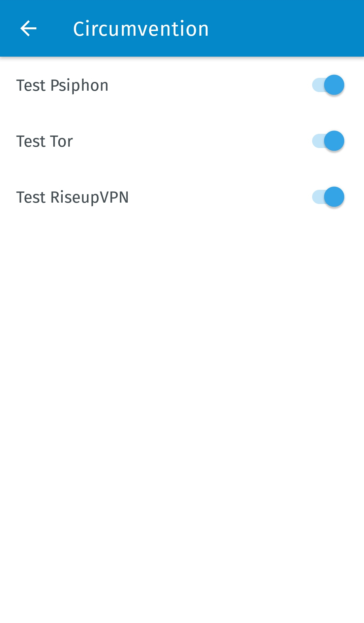Screen dimensions: 364x623
Task: Click the Tor switch's blue thumb knob
Action: click(x=334, y=141)
